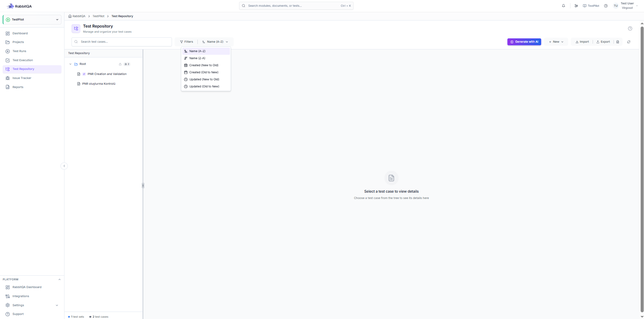The image size is (644, 319).
Task: Go to Test Runs in the sidebar
Action: tap(32, 51)
